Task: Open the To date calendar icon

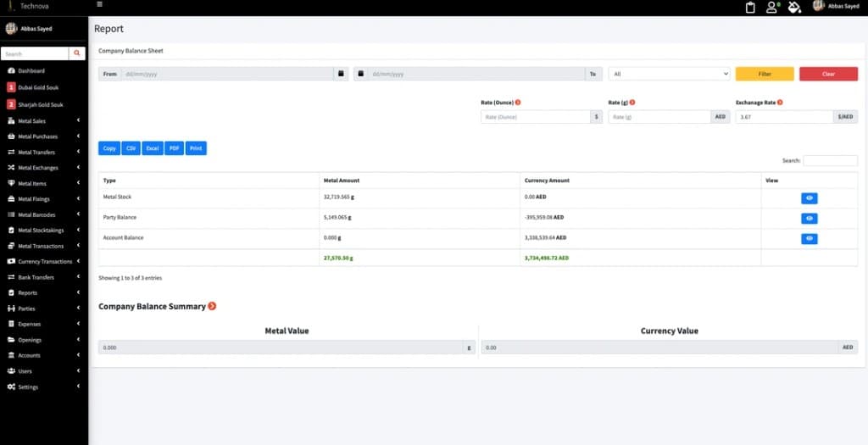Action: tap(361, 74)
